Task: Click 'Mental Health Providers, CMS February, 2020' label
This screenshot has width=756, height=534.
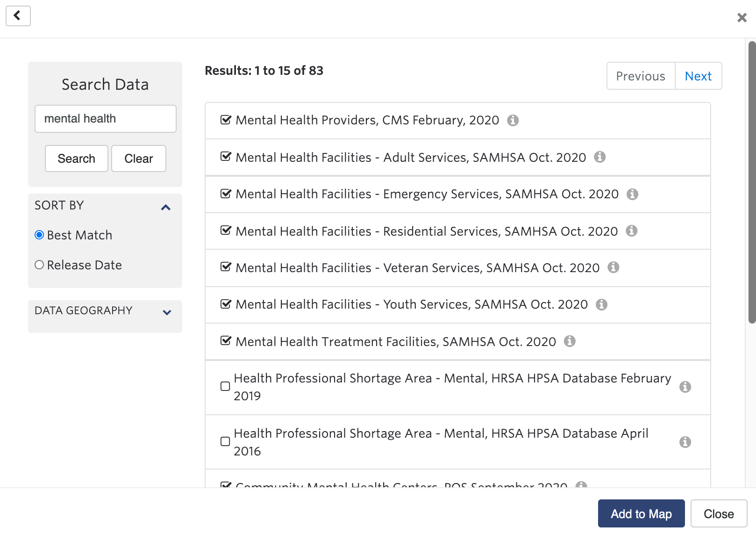Action: click(x=367, y=120)
